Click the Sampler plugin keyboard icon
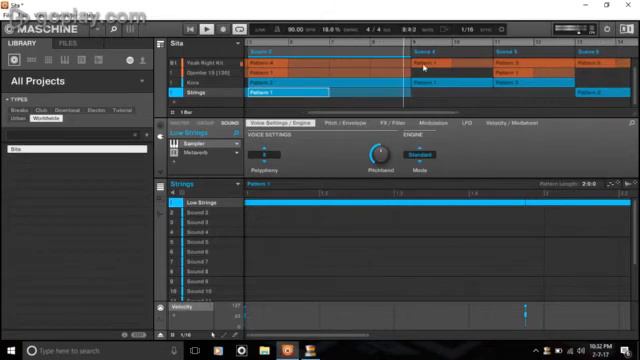 point(174,144)
